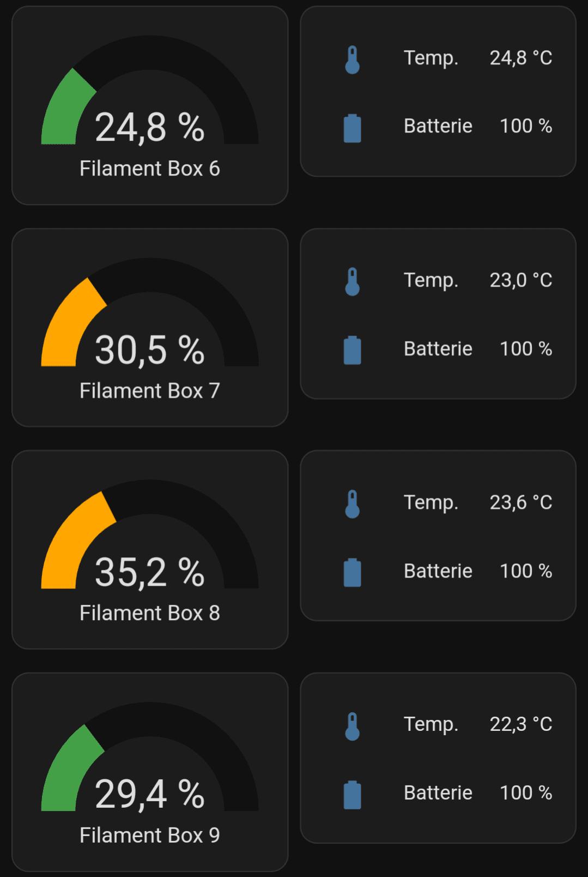Open the 24,8 °C temperature value
Image resolution: width=588 pixels, height=877 pixels.
pos(520,58)
